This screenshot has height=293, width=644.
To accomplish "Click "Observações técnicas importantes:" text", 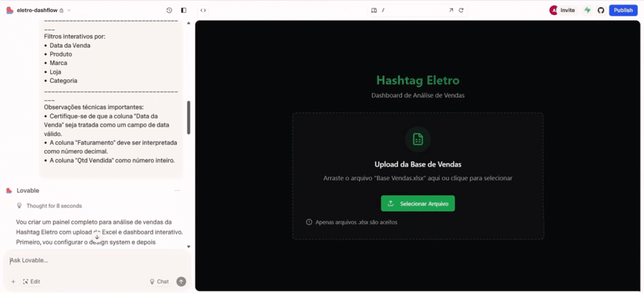I will click(x=94, y=107).
